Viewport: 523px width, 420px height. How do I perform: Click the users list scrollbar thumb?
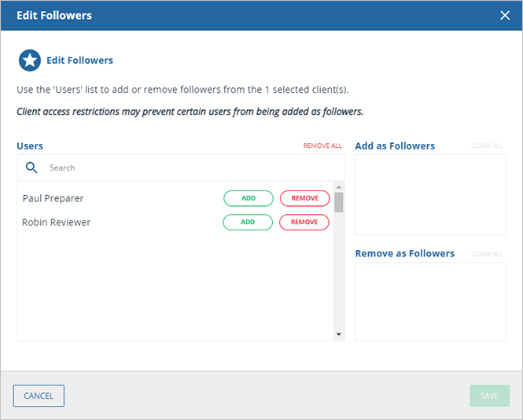click(x=339, y=202)
